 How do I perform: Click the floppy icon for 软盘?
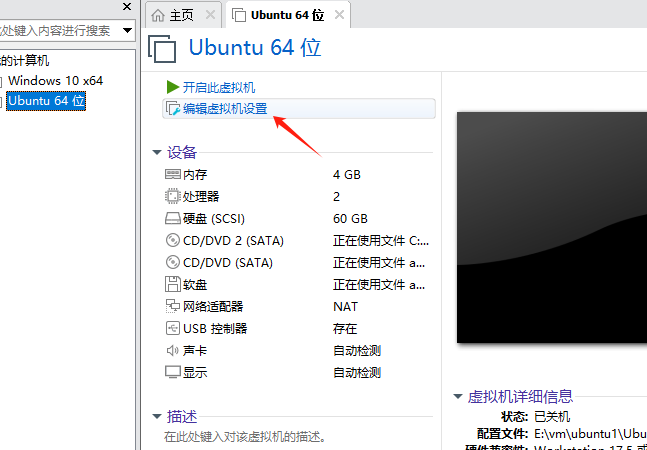tap(172, 284)
